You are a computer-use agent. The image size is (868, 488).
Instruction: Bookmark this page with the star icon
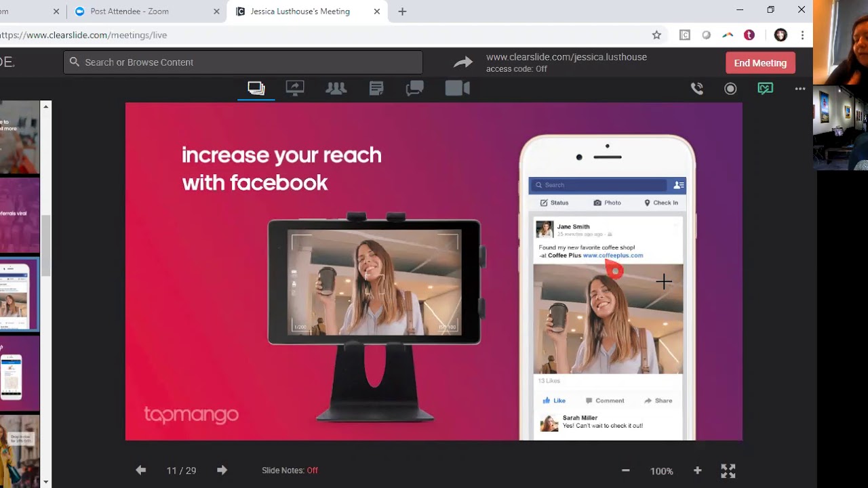pyautogui.click(x=656, y=35)
